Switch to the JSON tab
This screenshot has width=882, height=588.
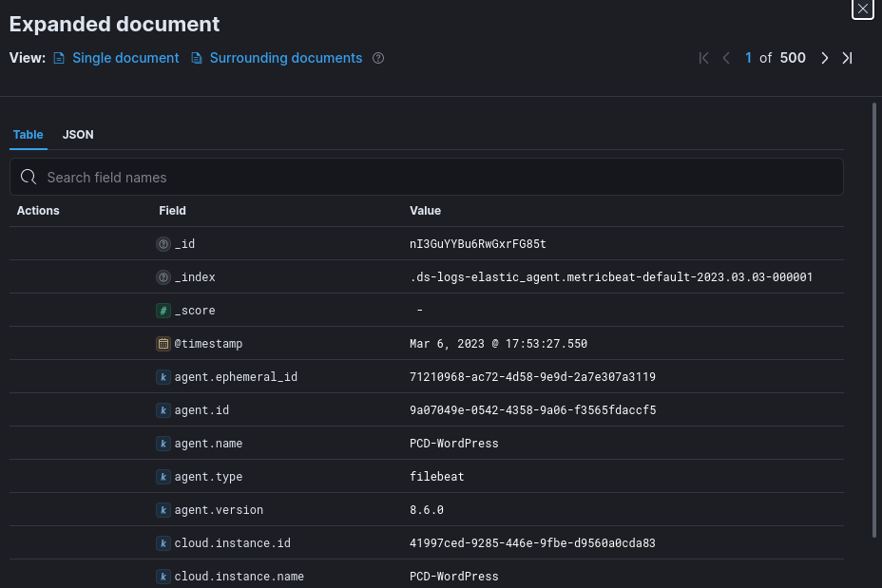click(78, 135)
